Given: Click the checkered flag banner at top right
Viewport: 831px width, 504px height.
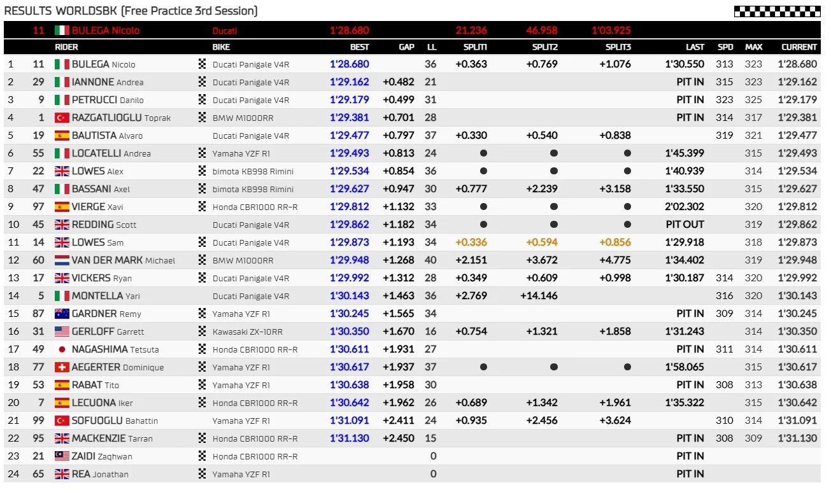Looking at the screenshot, I should 777,11.
